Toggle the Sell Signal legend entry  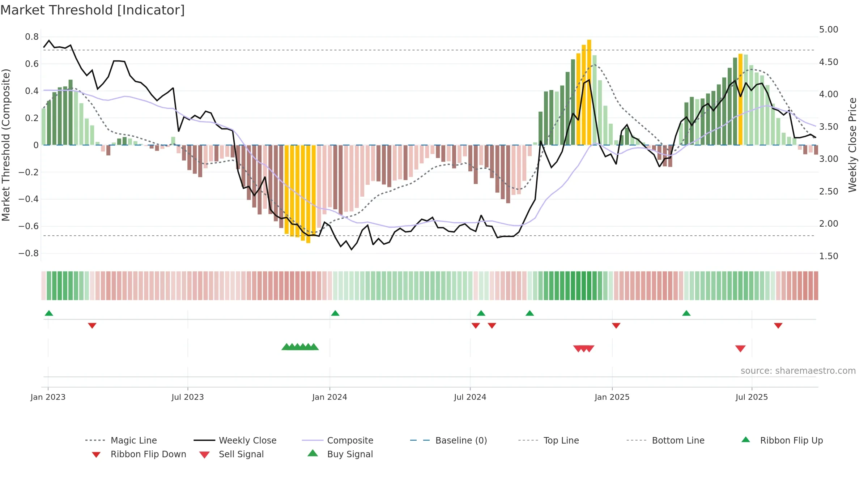[231, 454]
